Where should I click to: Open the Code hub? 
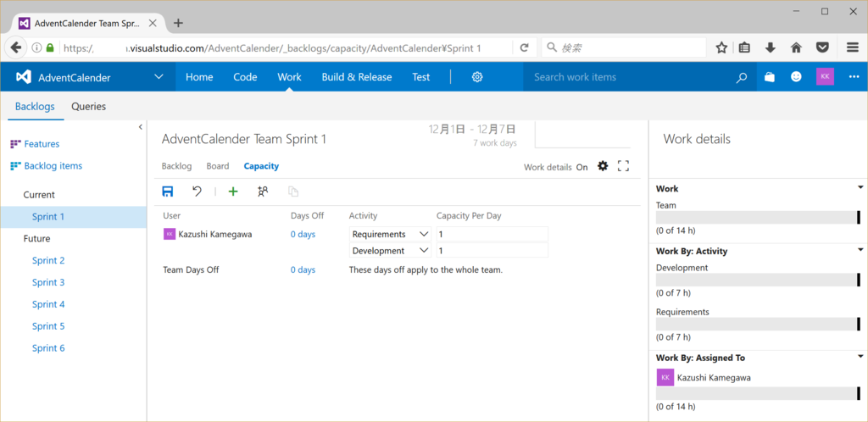click(x=245, y=77)
